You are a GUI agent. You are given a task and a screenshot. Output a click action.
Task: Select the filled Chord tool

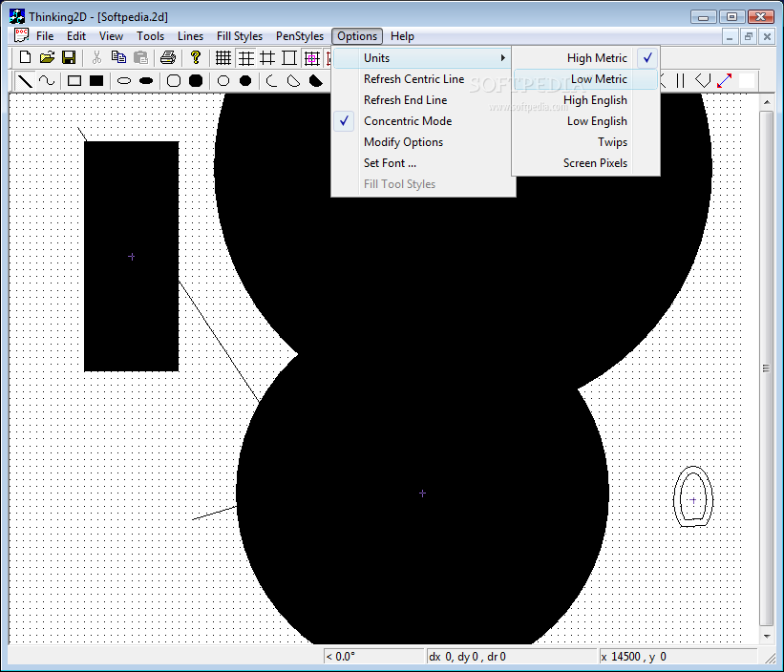[x=315, y=80]
